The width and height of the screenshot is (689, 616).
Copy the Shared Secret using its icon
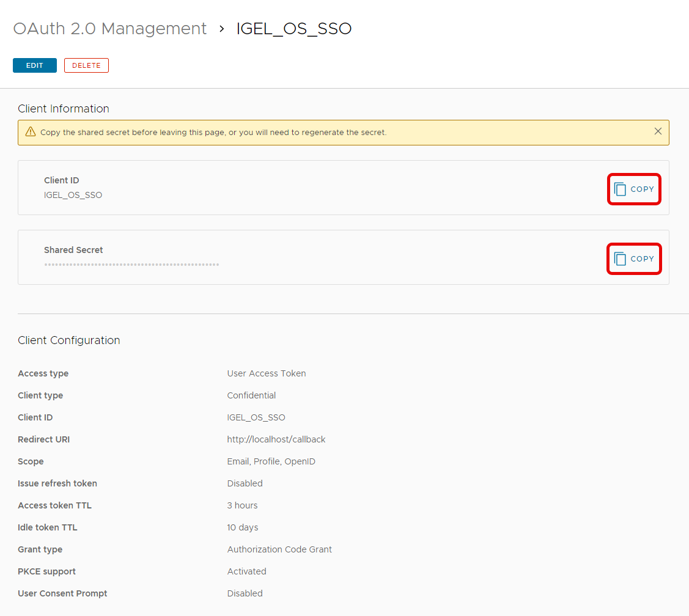621,259
